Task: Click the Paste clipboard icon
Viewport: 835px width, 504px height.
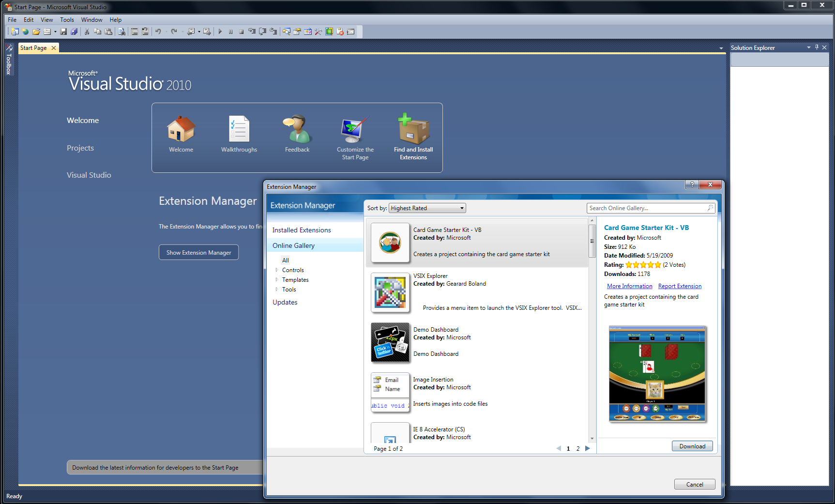Action: tap(108, 31)
